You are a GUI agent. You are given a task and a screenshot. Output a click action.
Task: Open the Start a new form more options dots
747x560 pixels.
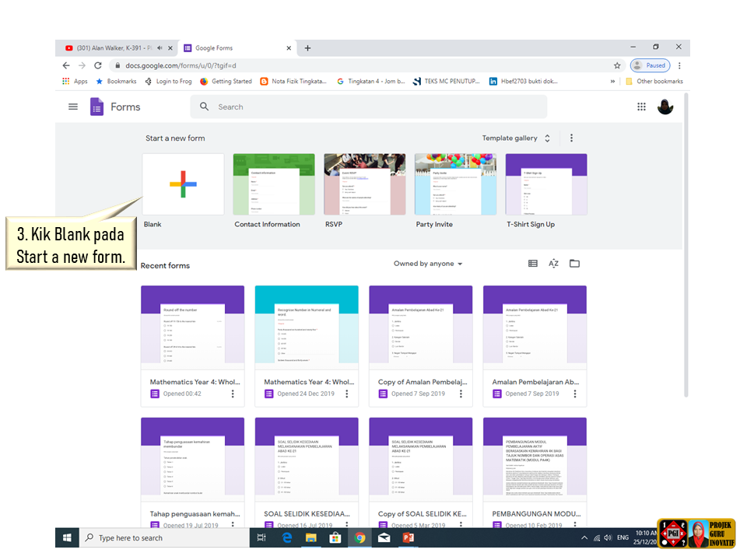(x=572, y=138)
